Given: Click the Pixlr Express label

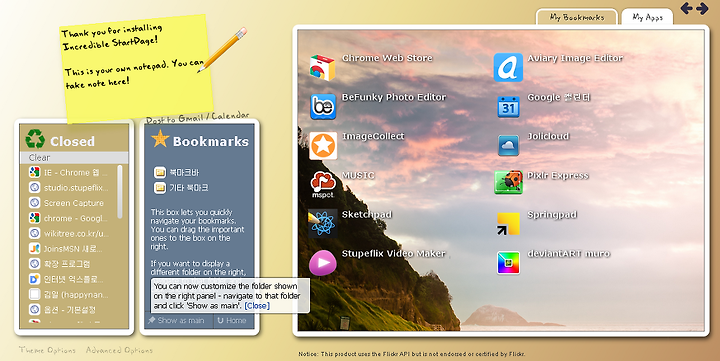Looking at the screenshot, I should pos(558,175).
